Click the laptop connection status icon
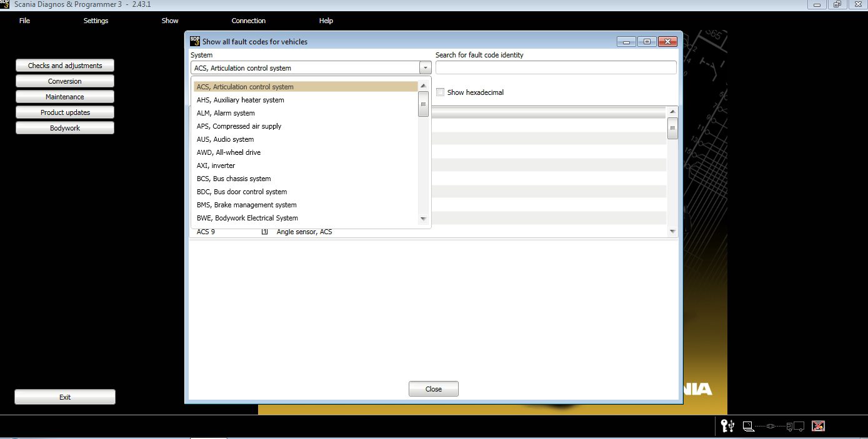Viewport: 868px width, 439px height. [x=748, y=426]
